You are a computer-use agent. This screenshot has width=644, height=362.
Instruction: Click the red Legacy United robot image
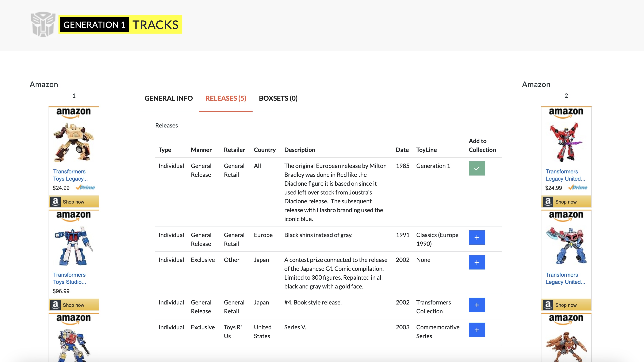pos(566,142)
